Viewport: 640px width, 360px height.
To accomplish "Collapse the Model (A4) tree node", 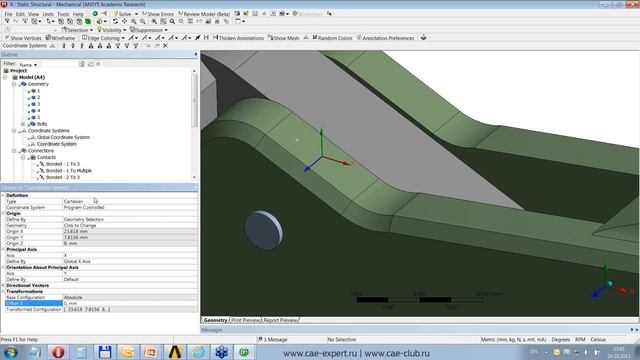I will [5, 77].
